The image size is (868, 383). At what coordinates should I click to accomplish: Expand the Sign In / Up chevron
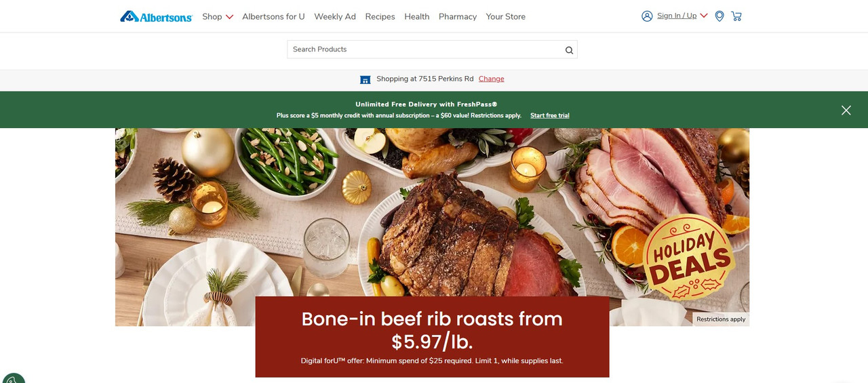(x=704, y=16)
